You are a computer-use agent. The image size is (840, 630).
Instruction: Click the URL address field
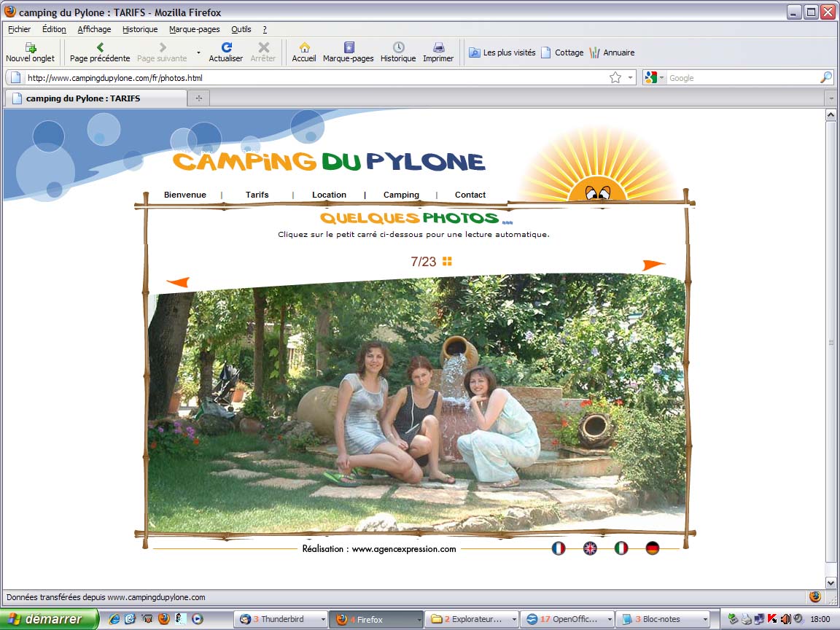[x=316, y=78]
